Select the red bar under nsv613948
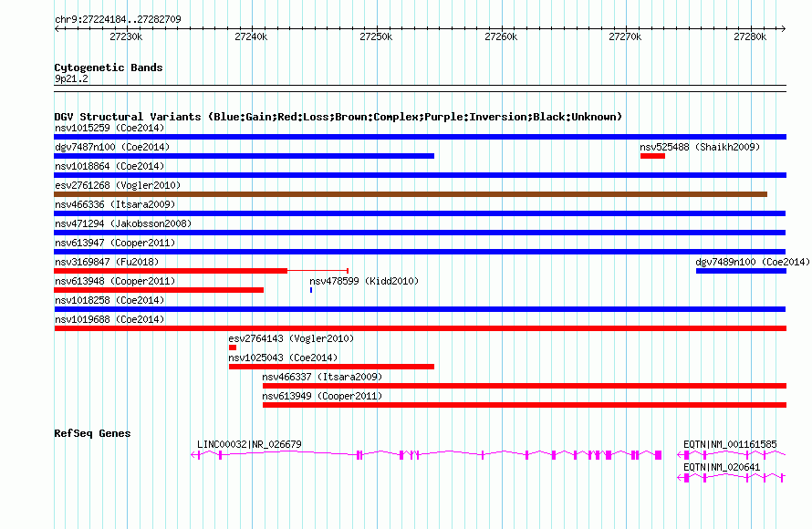The height and width of the screenshot is (529, 812). [x=159, y=290]
